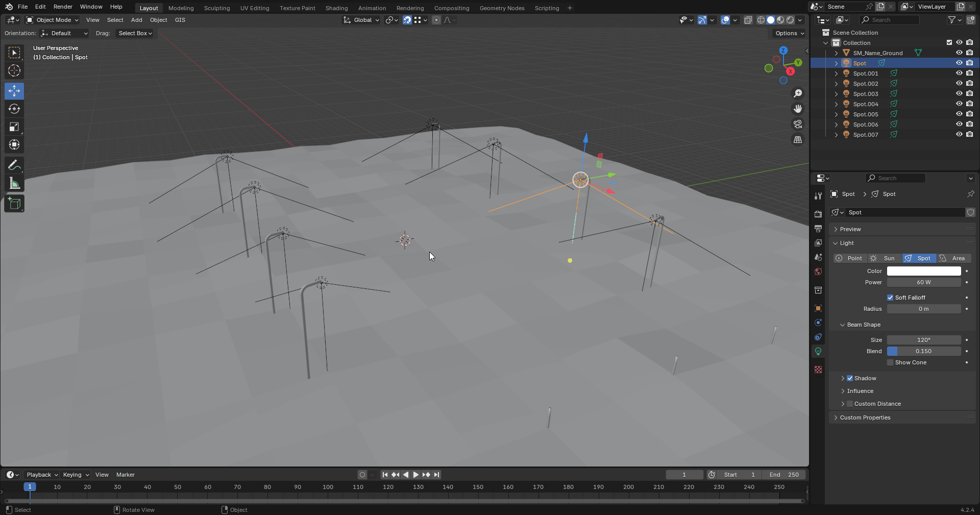Screen dimensions: 980x515
Task: Choose the Annotate pencil tool
Action: click(14, 165)
